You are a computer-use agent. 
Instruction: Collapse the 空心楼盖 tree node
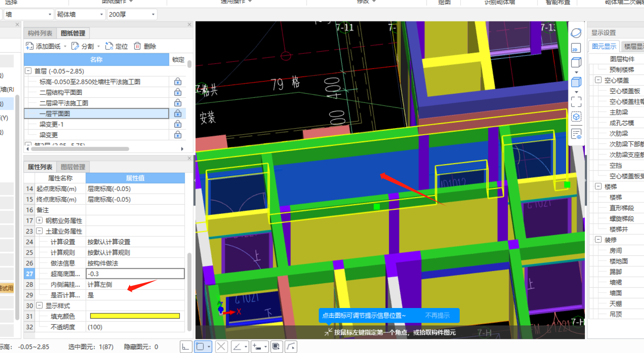[598, 80]
